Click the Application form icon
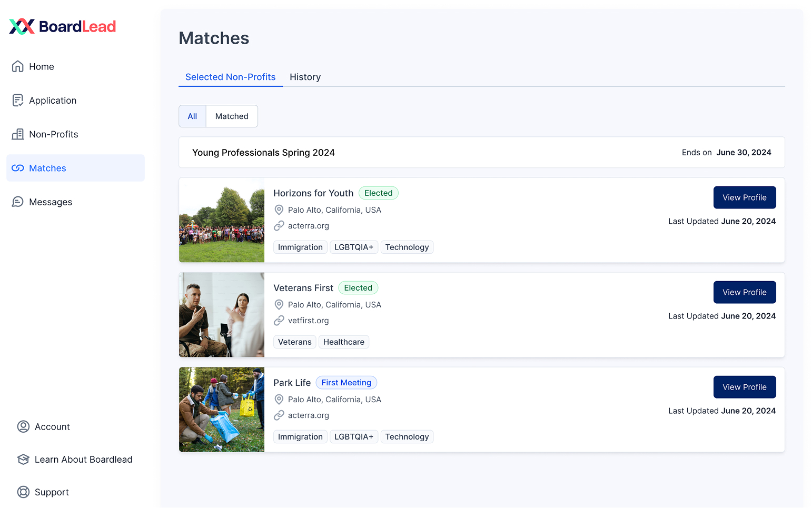812x508 pixels. pos(18,101)
